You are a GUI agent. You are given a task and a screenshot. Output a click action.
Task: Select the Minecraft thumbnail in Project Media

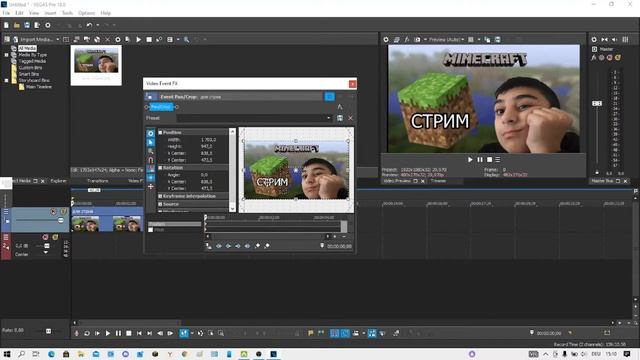[96, 60]
